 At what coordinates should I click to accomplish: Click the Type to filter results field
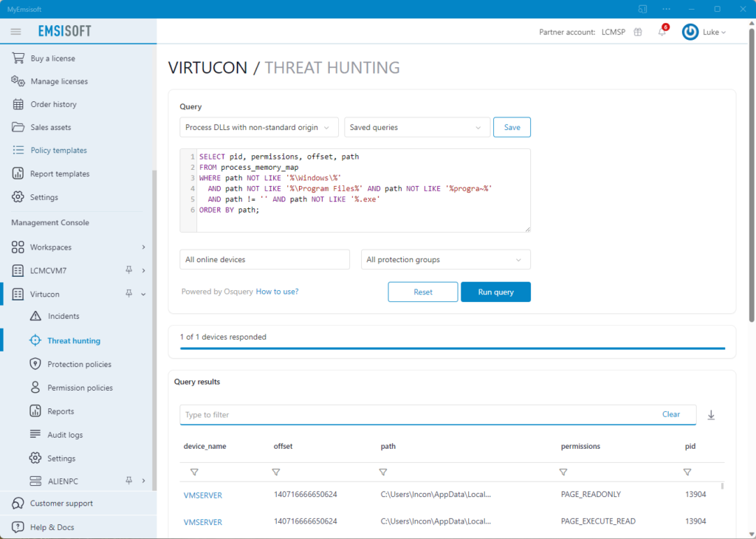click(369, 414)
